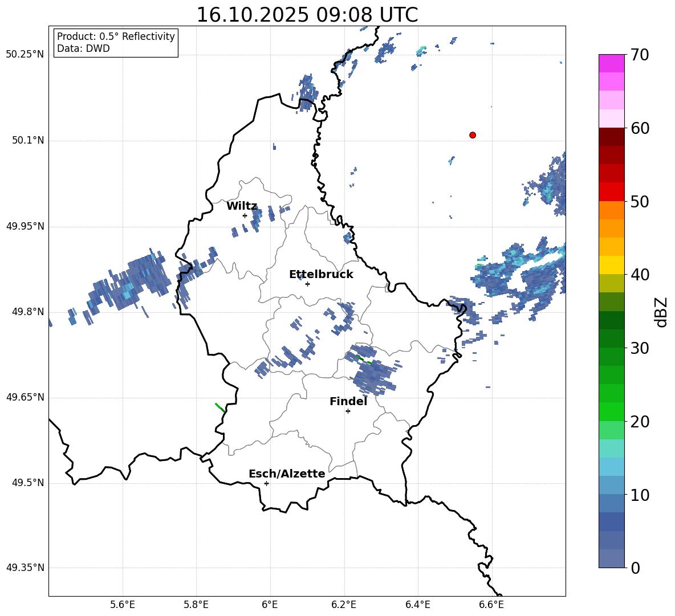
Task: Click the 70 tick label on colorbar
Action: (640, 55)
